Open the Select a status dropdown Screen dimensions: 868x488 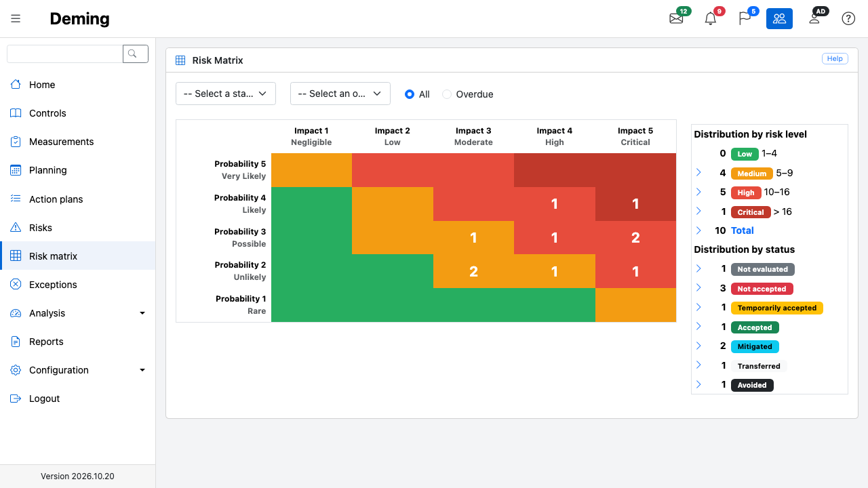[226, 94]
